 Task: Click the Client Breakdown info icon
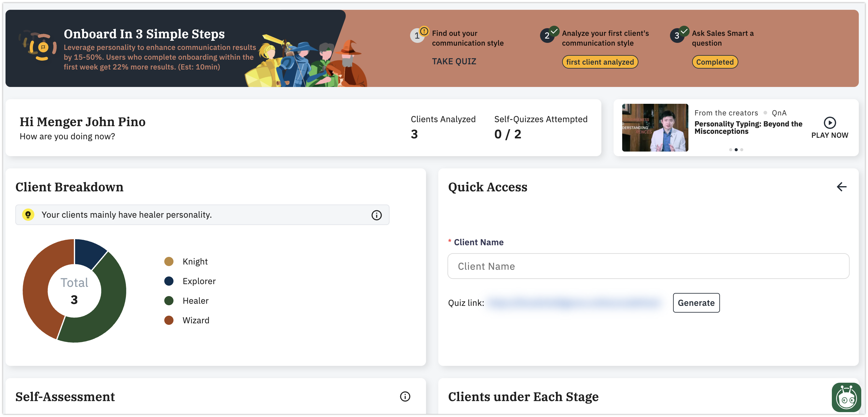pos(376,215)
